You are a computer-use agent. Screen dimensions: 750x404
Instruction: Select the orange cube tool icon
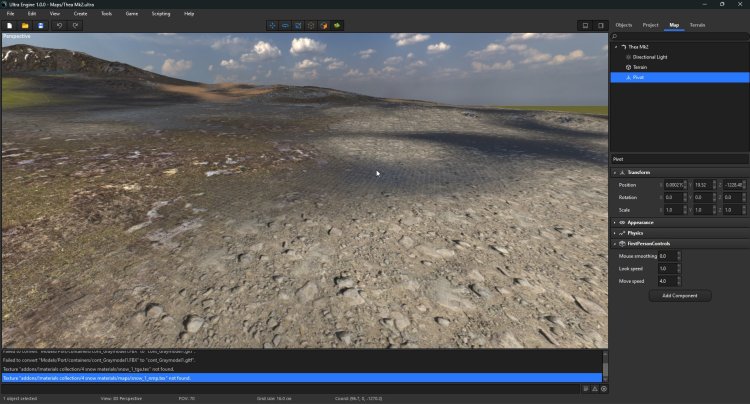point(324,25)
